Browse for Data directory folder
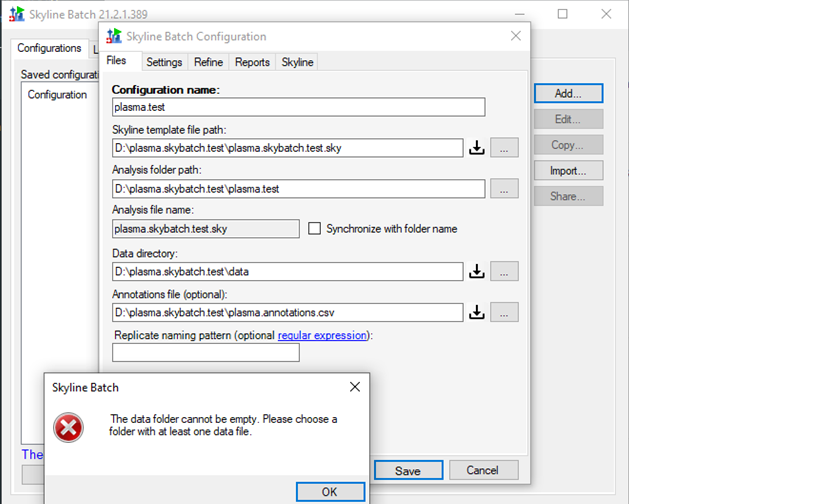814x504 pixels. click(x=504, y=271)
